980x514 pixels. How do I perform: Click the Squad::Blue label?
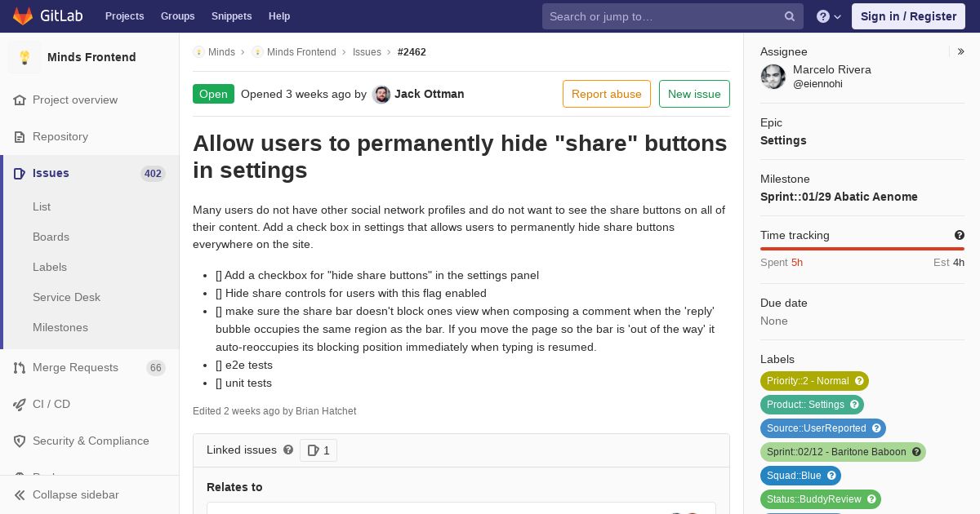click(x=800, y=476)
